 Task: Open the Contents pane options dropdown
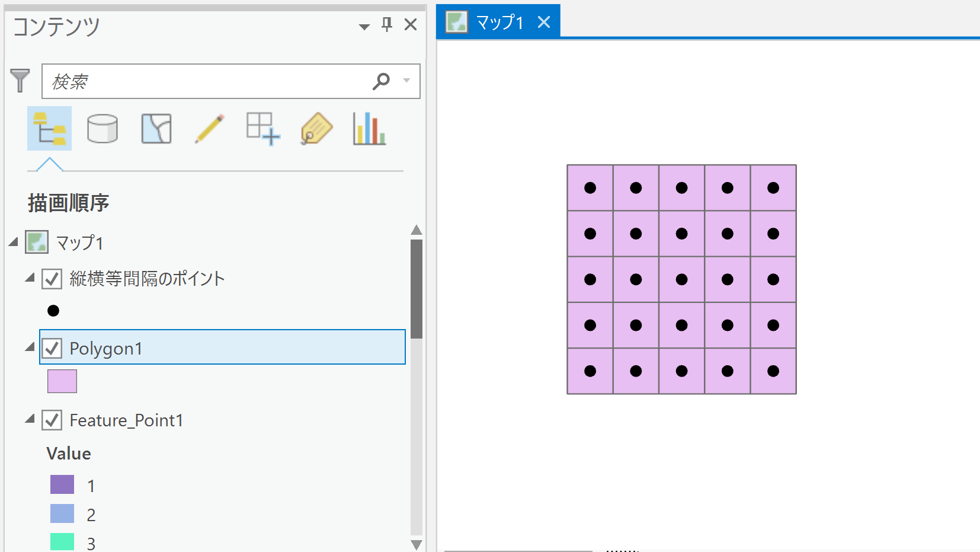click(x=364, y=27)
